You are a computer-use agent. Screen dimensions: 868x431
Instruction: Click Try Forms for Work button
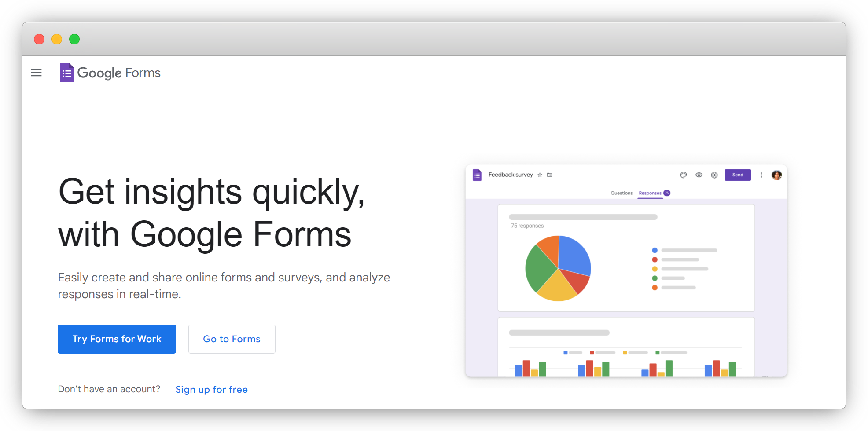(117, 339)
